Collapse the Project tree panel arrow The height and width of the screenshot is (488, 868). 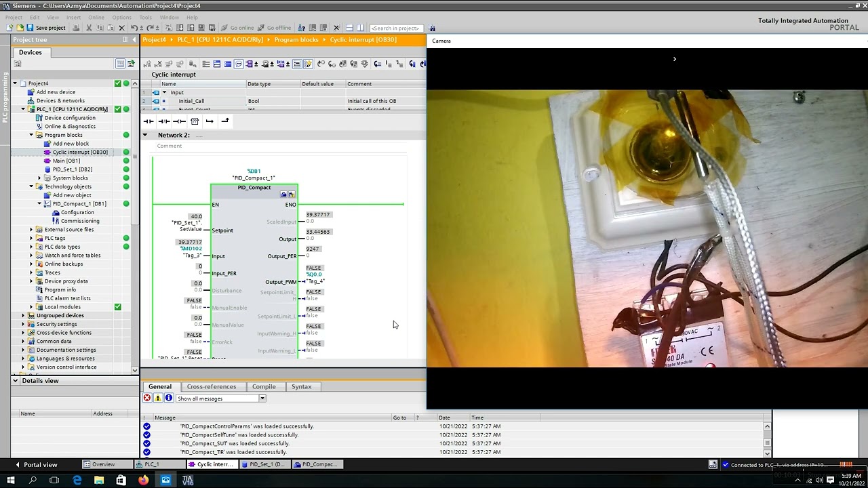133,40
